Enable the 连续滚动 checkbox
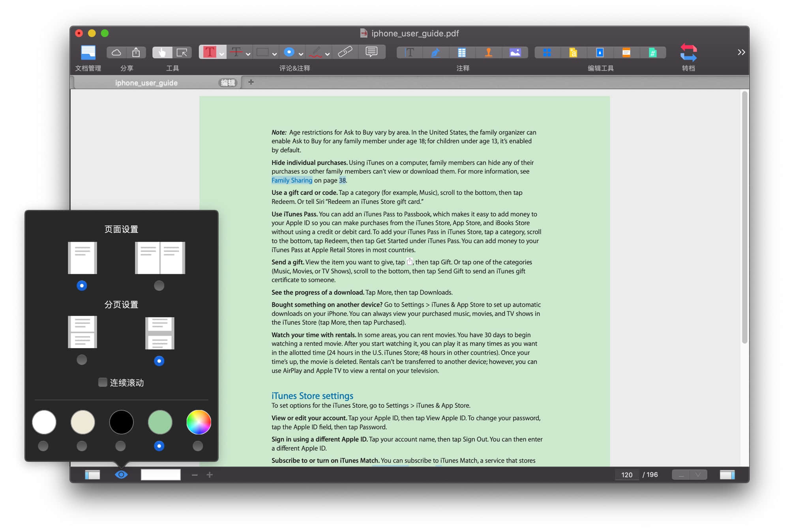Screen dimensions: 787x532 pyautogui.click(x=103, y=382)
